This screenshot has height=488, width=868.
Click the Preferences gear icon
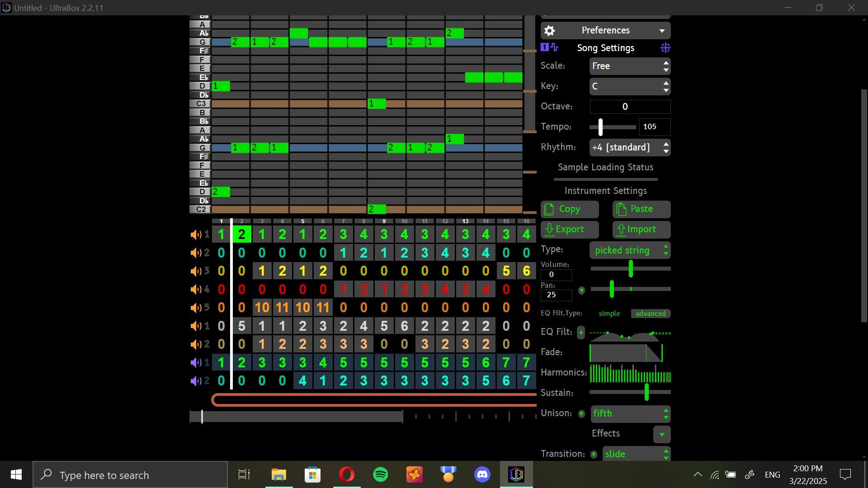549,31
